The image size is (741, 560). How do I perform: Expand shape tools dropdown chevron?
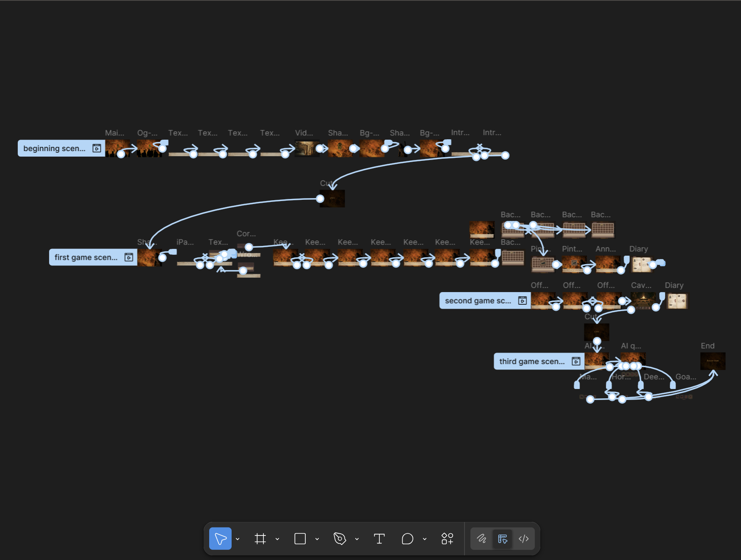317,539
